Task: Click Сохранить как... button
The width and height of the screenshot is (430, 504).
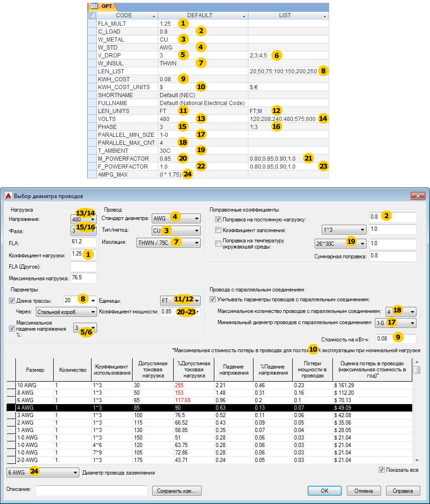Action: [x=176, y=491]
